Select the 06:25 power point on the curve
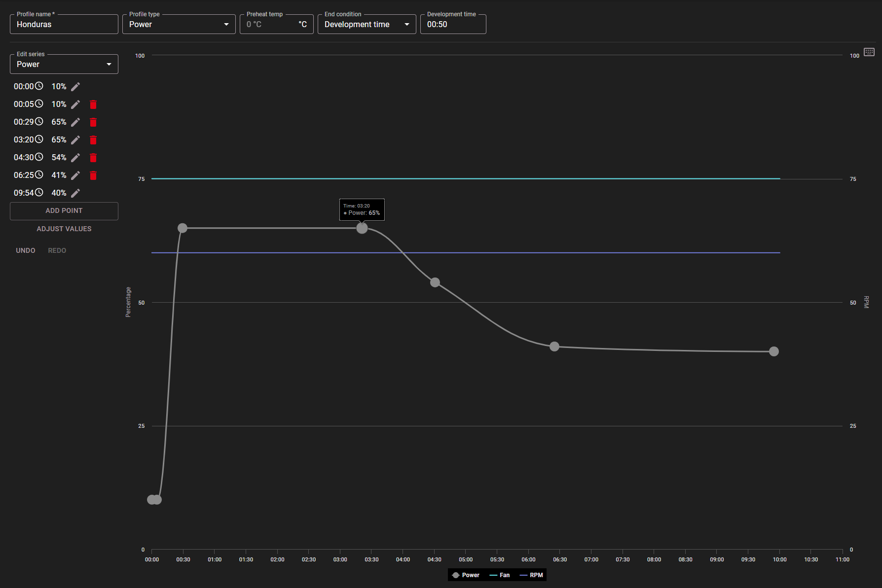The width and height of the screenshot is (882, 588). (554, 346)
